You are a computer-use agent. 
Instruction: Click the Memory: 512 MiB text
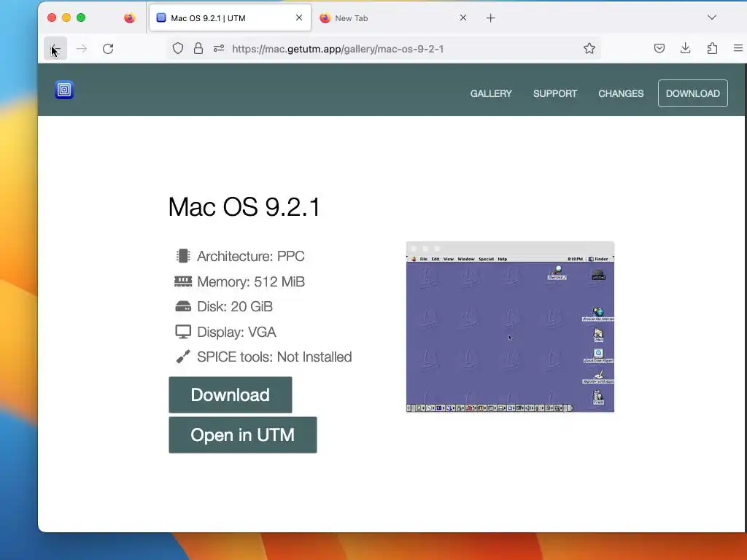point(251,281)
